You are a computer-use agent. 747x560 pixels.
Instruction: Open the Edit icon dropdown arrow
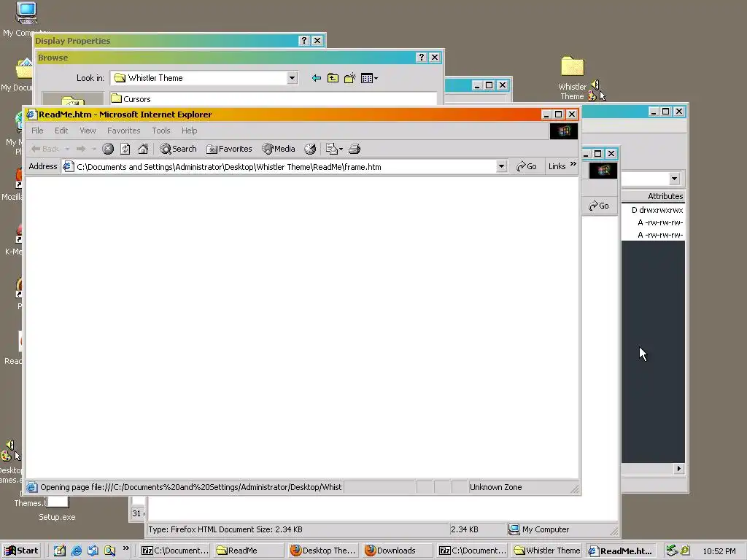341,149
